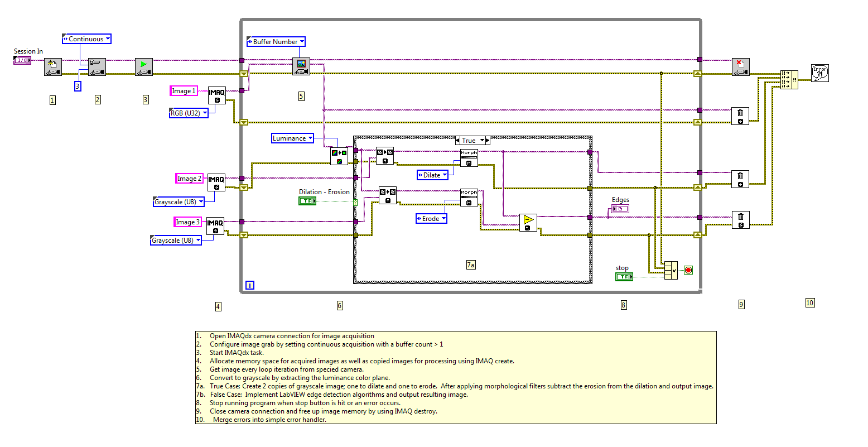Viewport: 868px width, 447px height.
Task: Select the Simple Error Handler node
Action: pyautogui.click(x=820, y=73)
